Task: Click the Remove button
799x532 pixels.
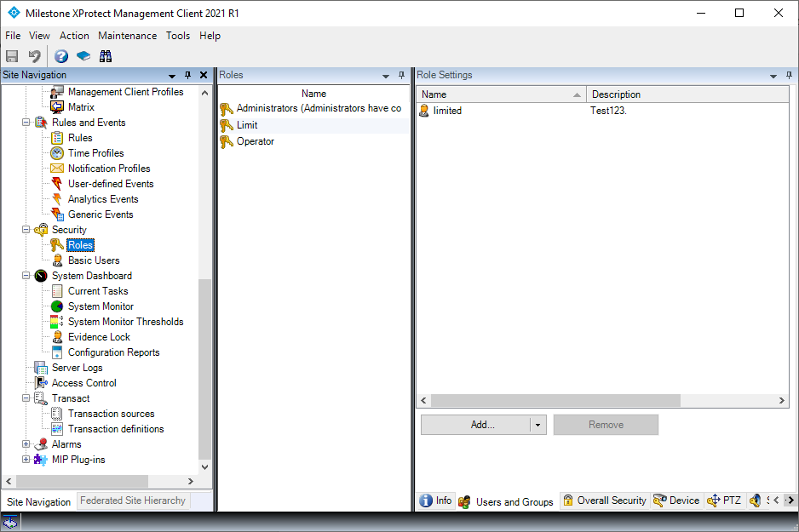Action: point(606,425)
